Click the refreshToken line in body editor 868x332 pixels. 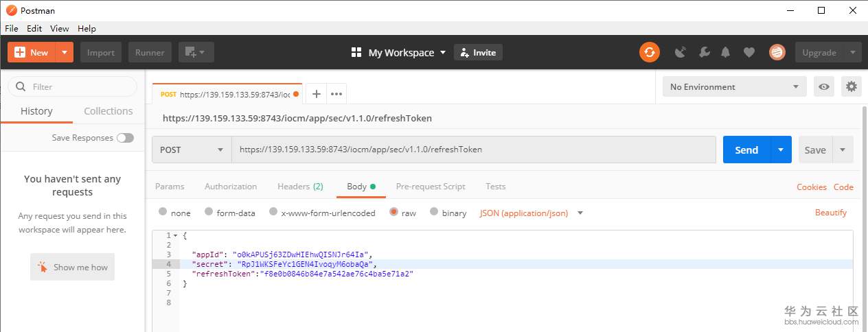coord(515,274)
